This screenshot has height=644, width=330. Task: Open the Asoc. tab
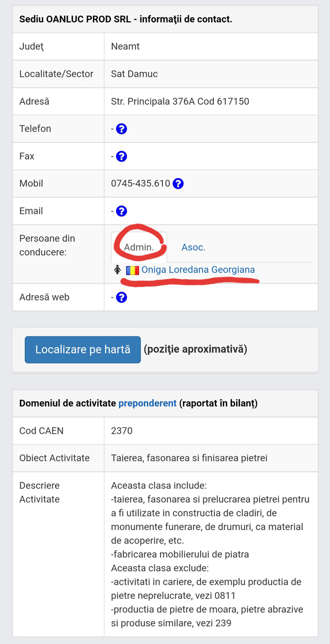pyautogui.click(x=193, y=246)
